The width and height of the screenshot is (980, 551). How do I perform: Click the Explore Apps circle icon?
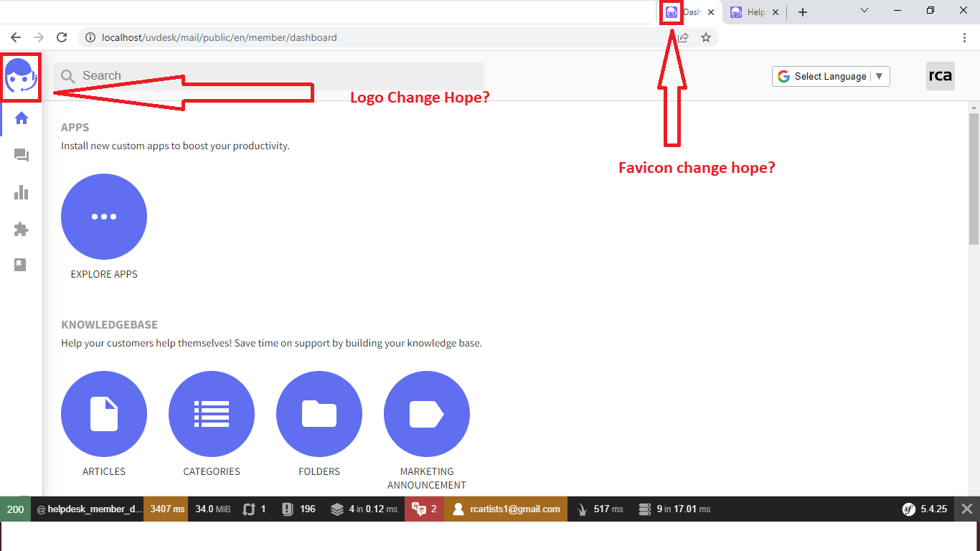104,217
